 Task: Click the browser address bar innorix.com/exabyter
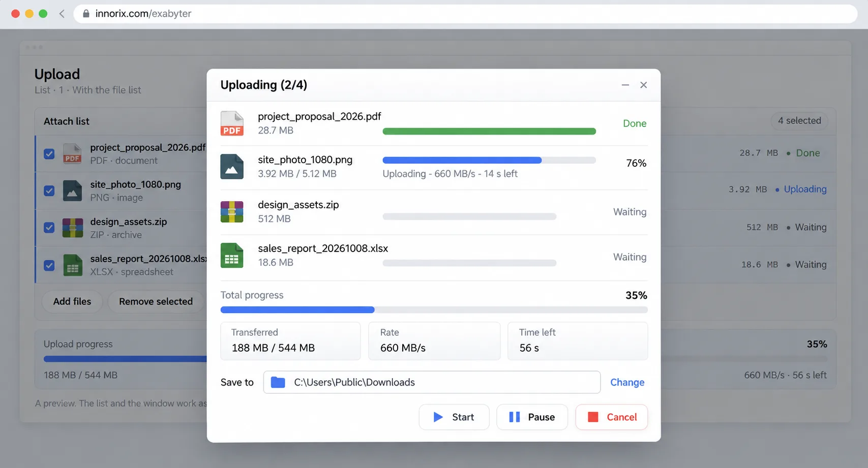(465, 14)
